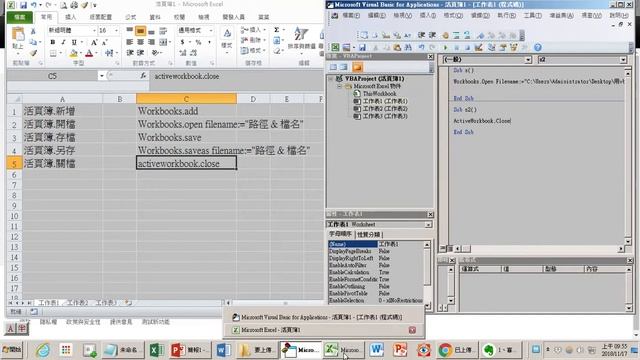Open the green File tab in Excel
Image resolution: width=640 pixels, height=360 pixels.
point(20,17)
